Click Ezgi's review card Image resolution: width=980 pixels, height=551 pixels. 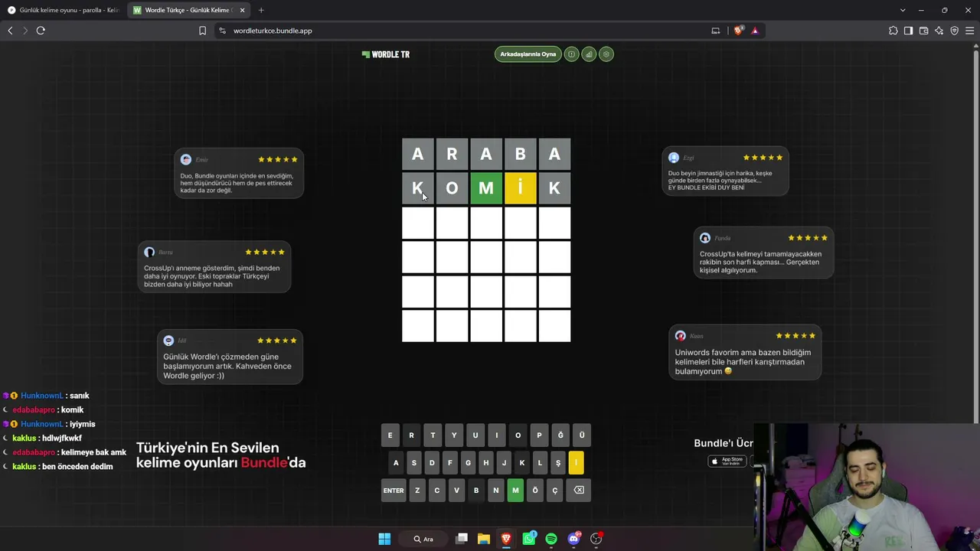pyautogui.click(x=725, y=171)
